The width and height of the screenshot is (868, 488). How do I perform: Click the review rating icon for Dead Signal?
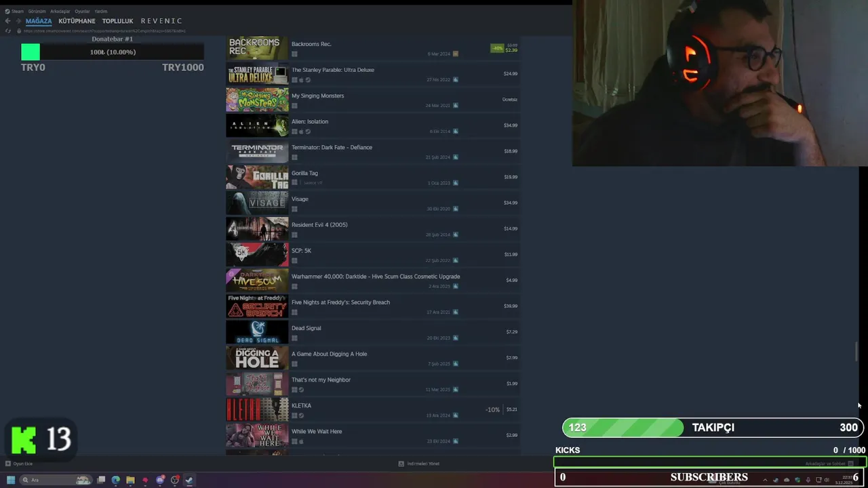(456, 338)
